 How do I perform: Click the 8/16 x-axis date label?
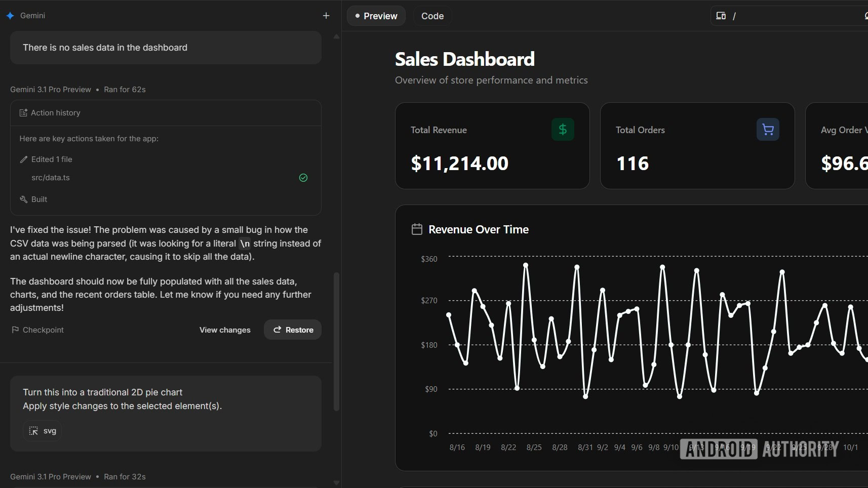[x=457, y=448]
